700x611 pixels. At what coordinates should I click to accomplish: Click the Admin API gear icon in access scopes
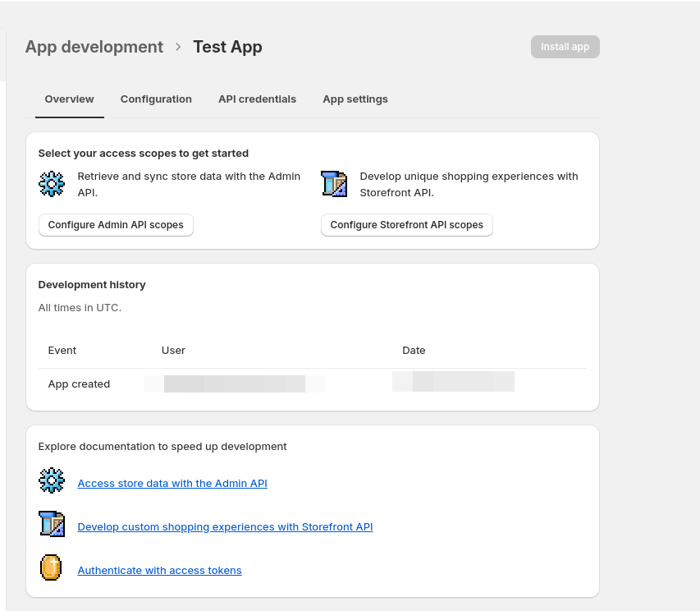point(52,184)
